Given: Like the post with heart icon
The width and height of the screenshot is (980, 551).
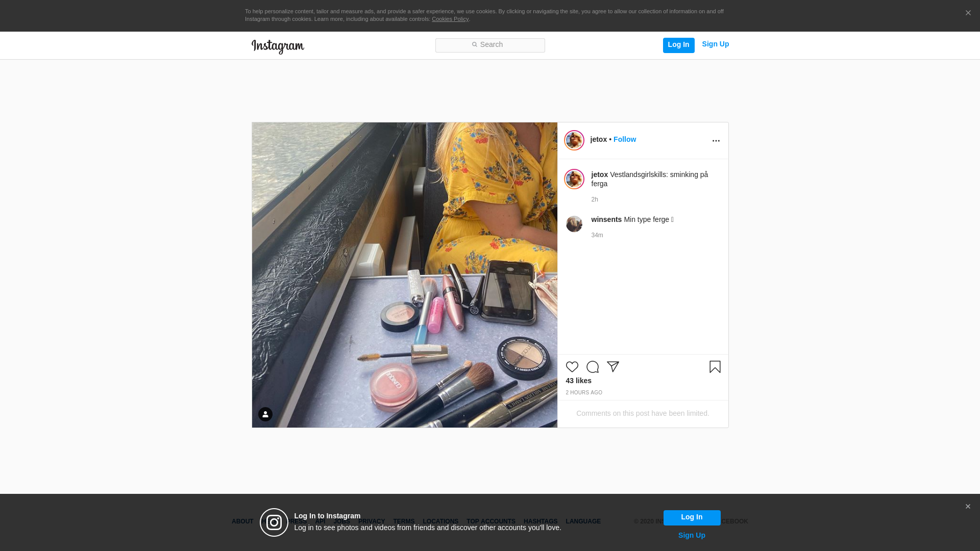Looking at the screenshot, I should (572, 367).
